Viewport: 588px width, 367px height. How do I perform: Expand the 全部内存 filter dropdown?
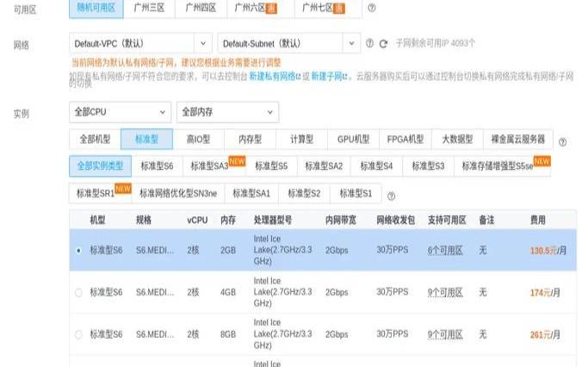tap(227, 112)
